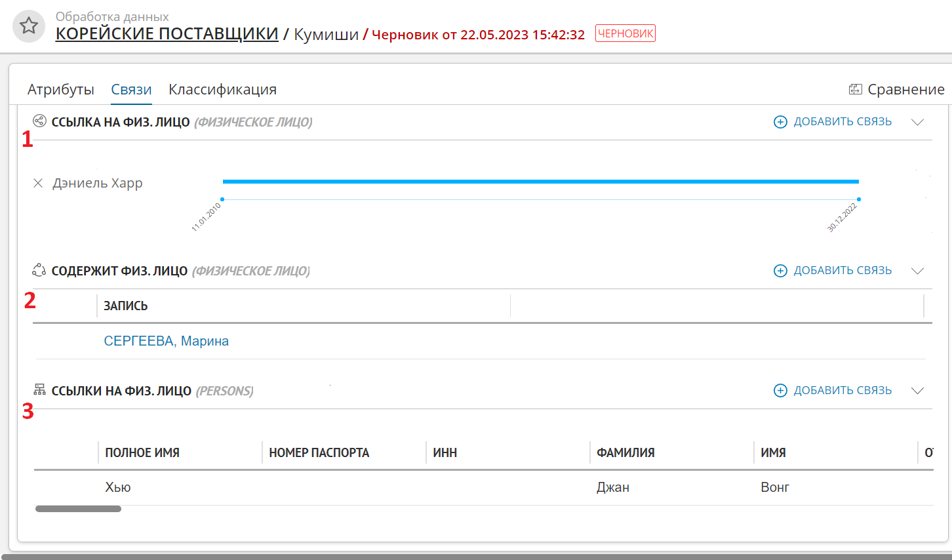The width and height of the screenshot is (952, 560).
Task: Click the PERSONS table horizontal scrollbar
Action: click(x=78, y=509)
